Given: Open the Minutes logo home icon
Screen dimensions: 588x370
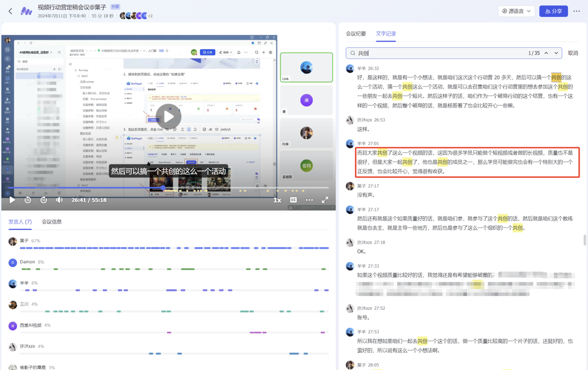Looking at the screenshot, I should pos(26,11).
